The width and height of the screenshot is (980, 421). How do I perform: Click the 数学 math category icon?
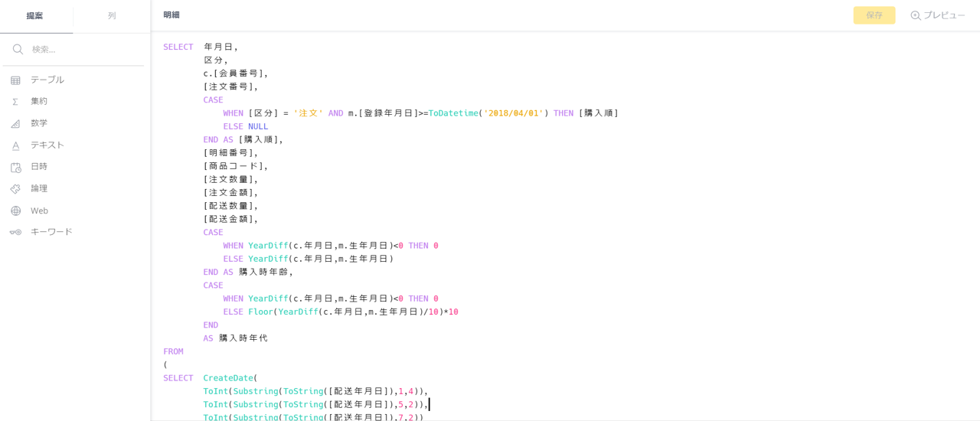point(15,123)
